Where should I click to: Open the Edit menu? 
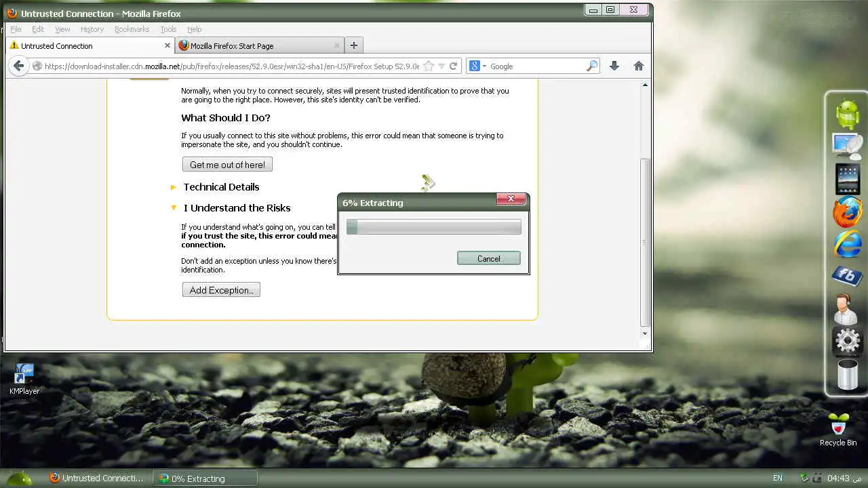tap(38, 29)
